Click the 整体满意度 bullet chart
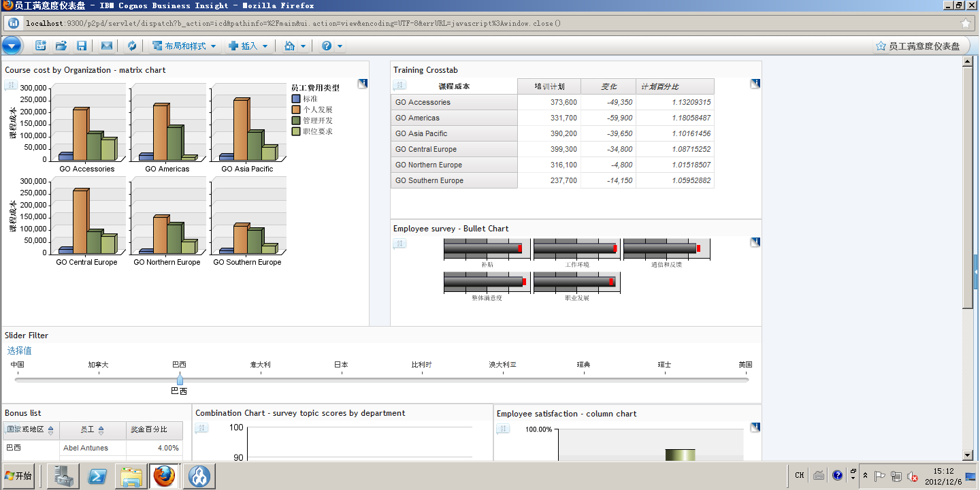This screenshot has width=980, height=490. [x=487, y=282]
